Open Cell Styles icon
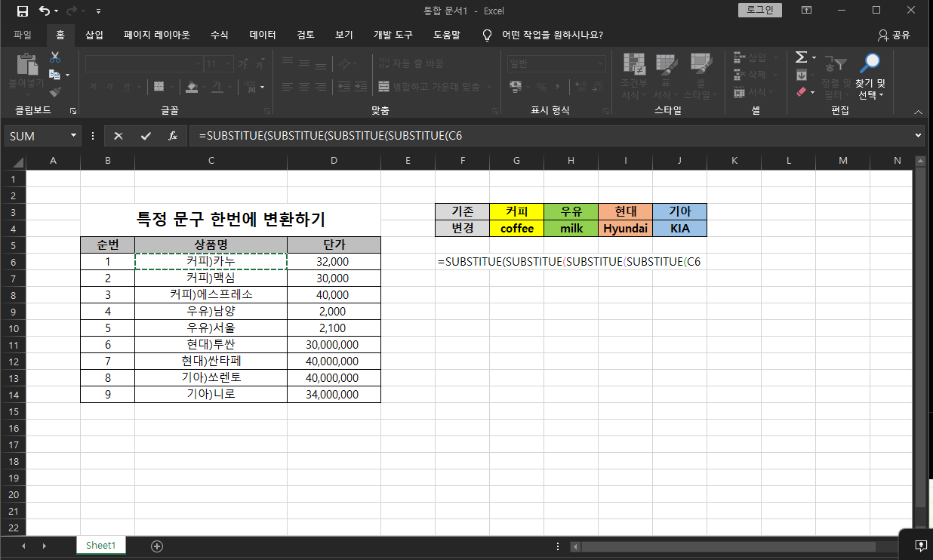The width and height of the screenshot is (933, 560). click(701, 64)
